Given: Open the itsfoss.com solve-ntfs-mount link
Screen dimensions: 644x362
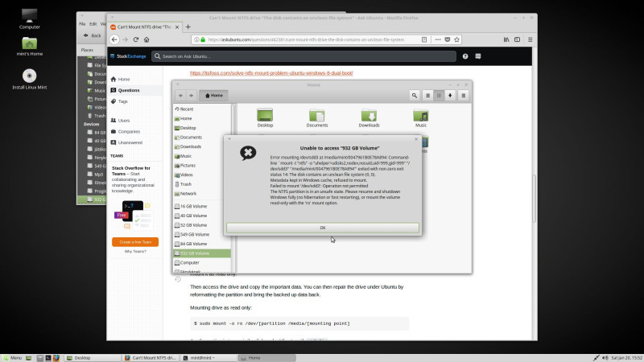Looking at the screenshot, I should pos(271,73).
